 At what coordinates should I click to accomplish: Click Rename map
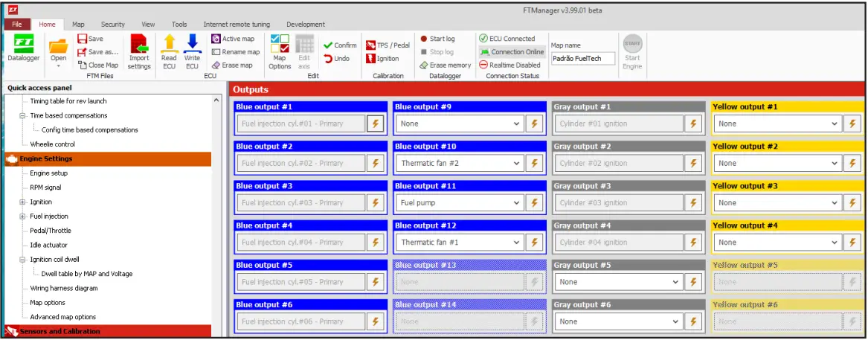point(236,51)
